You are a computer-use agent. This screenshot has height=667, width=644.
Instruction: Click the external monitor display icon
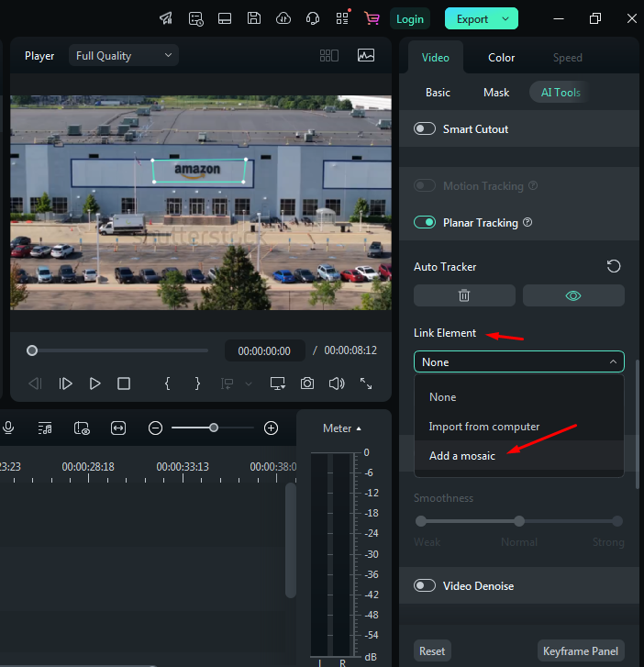pyautogui.click(x=278, y=384)
